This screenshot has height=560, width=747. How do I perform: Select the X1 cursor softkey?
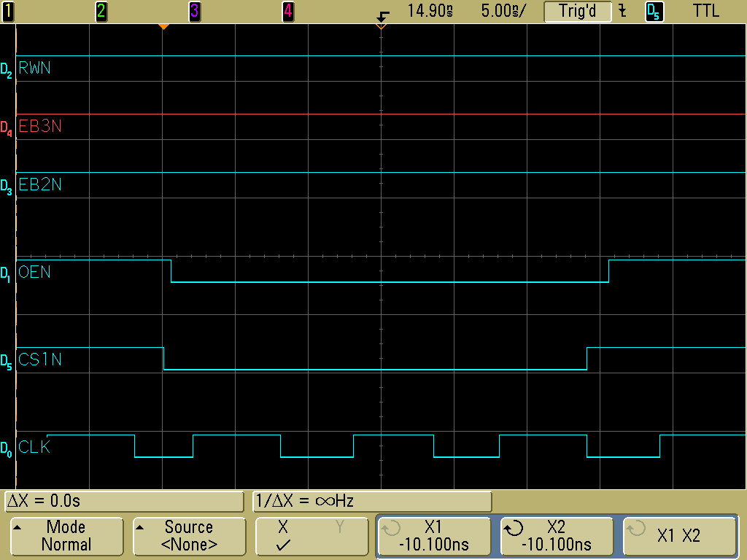pyautogui.click(x=433, y=536)
